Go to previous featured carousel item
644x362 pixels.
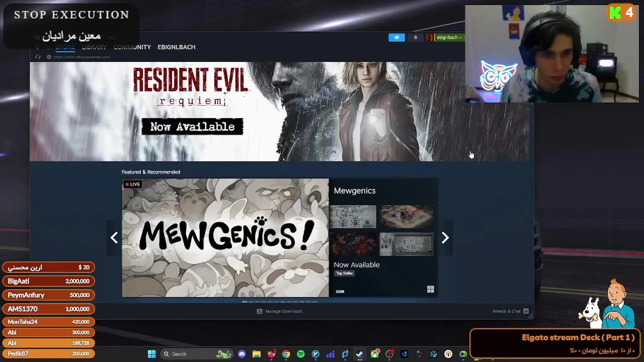(x=114, y=237)
